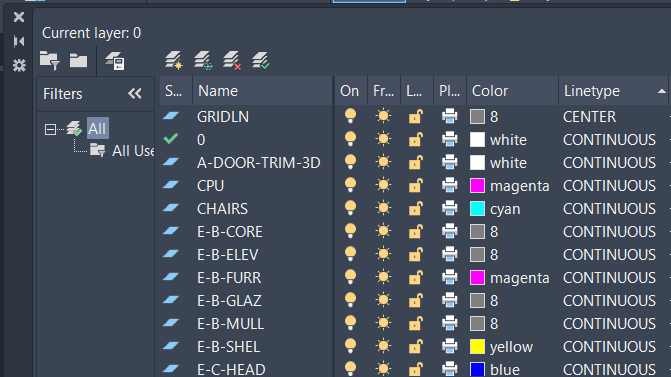Screen dimensions: 671x377
Task: Select All filter in tree
Action: click(x=98, y=128)
